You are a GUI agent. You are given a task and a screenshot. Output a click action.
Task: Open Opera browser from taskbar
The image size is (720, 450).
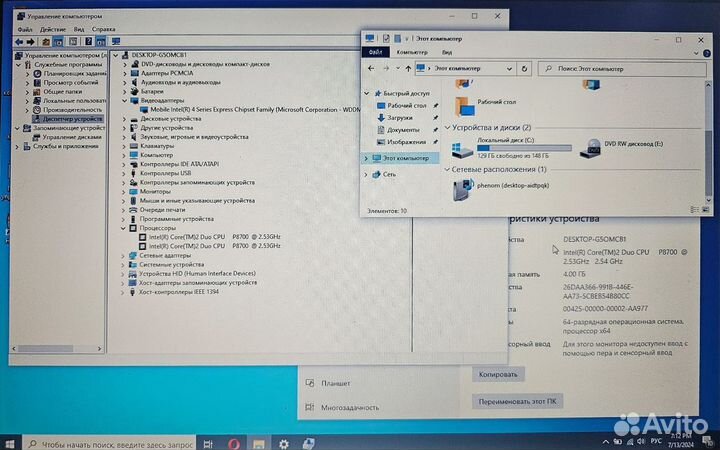tap(234, 444)
